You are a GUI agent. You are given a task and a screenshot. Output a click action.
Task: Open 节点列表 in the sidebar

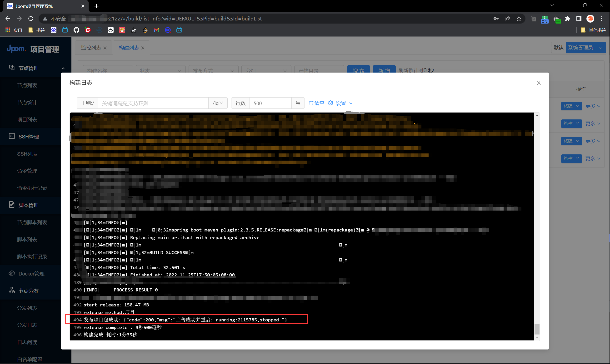tap(27, 85)
